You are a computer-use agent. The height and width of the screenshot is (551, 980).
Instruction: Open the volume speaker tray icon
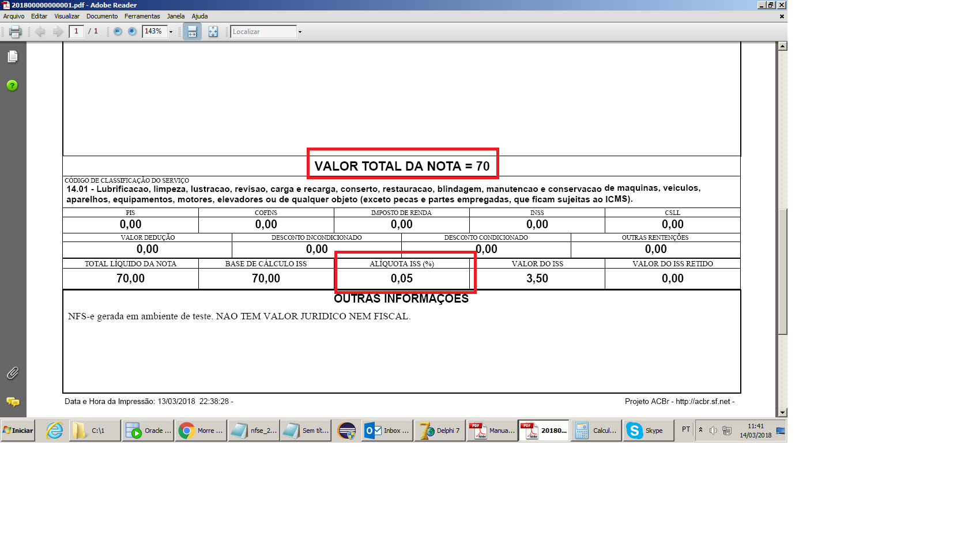pos(713,431)
